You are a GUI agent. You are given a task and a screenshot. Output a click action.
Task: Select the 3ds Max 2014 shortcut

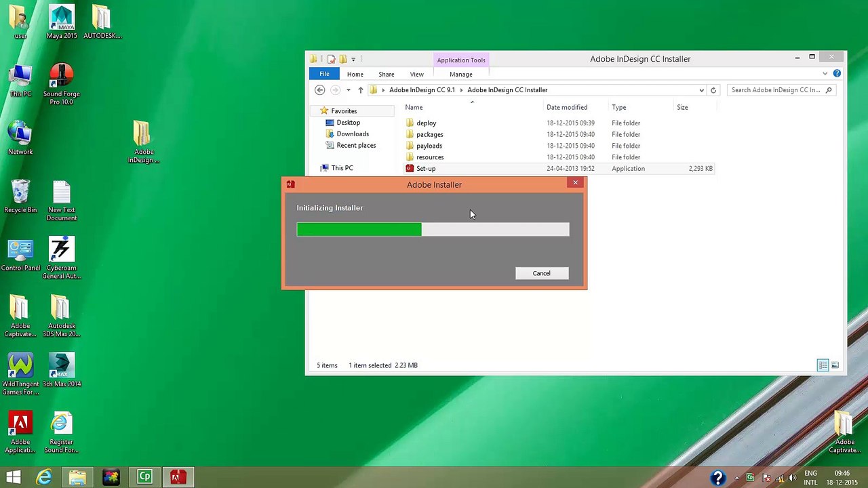point(62,370)
